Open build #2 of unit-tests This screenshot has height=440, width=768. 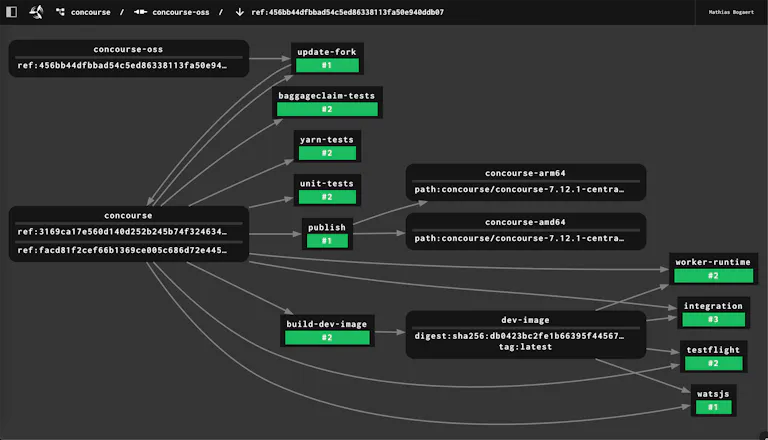(327, 197)
